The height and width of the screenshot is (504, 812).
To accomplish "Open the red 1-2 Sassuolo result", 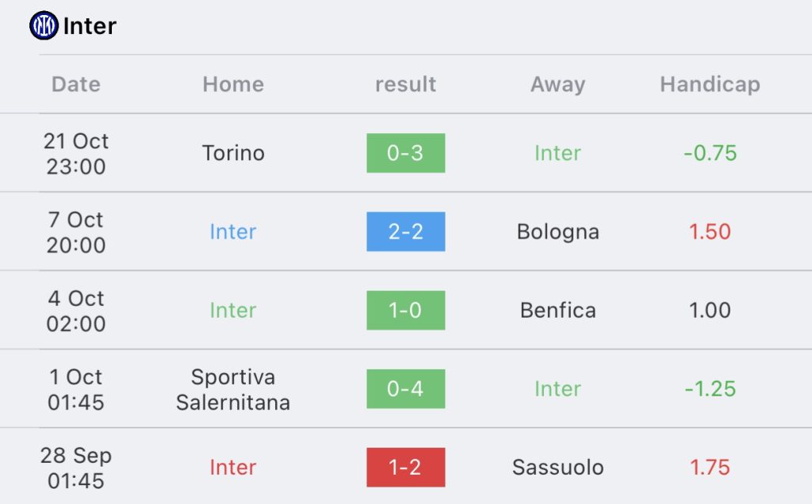I will coord(406,468).
